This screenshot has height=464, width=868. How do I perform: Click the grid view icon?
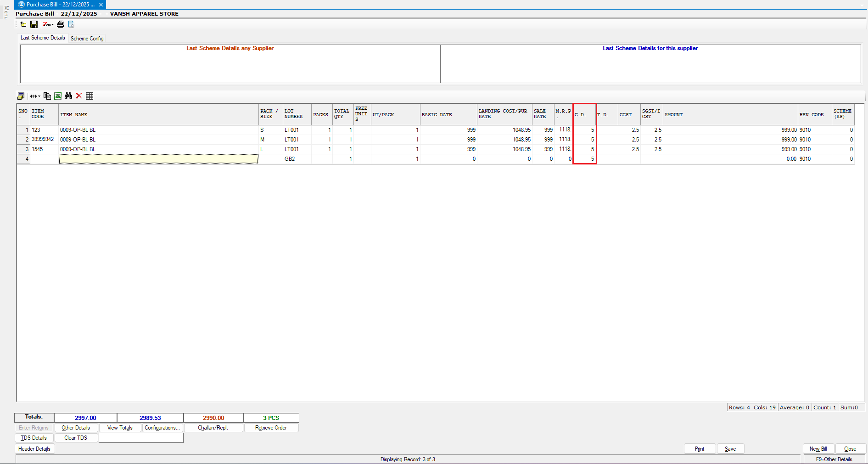tap(90, 96)
